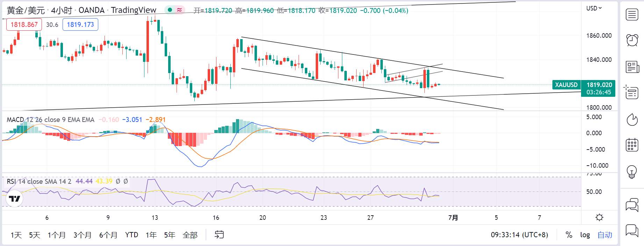This screenshot has height=246, width=644.
Task: Open chart settings gear icon
Action: [x=599, y=218]
